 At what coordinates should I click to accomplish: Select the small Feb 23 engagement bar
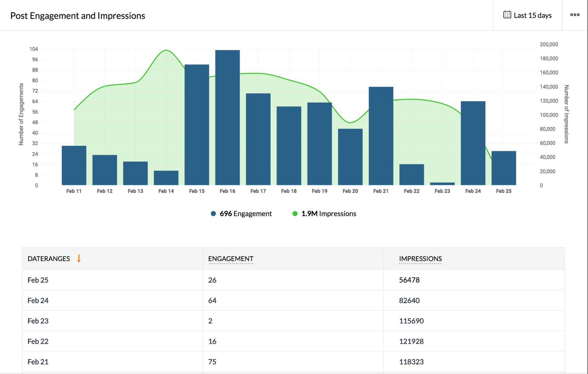(442, 184)
